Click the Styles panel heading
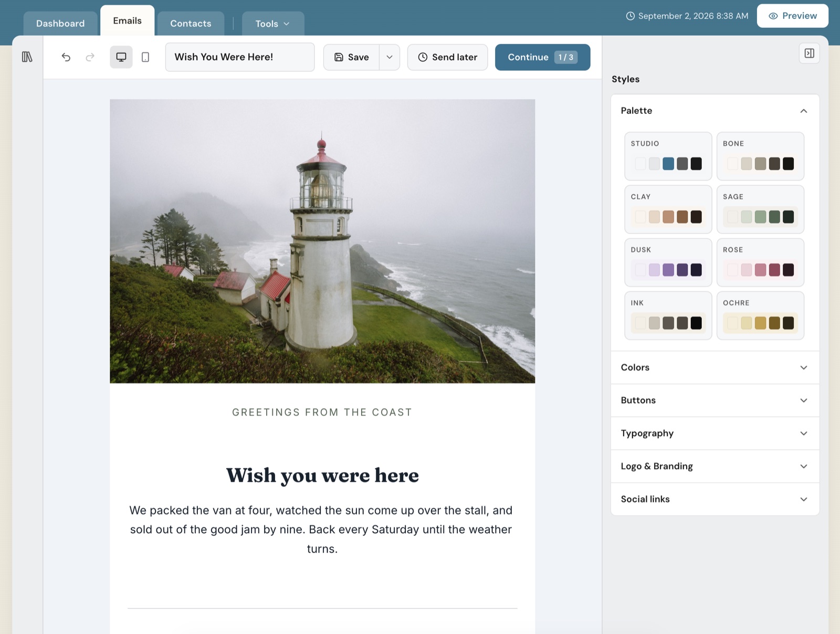This screenshot has width=840, height=634. click(625, 79)
